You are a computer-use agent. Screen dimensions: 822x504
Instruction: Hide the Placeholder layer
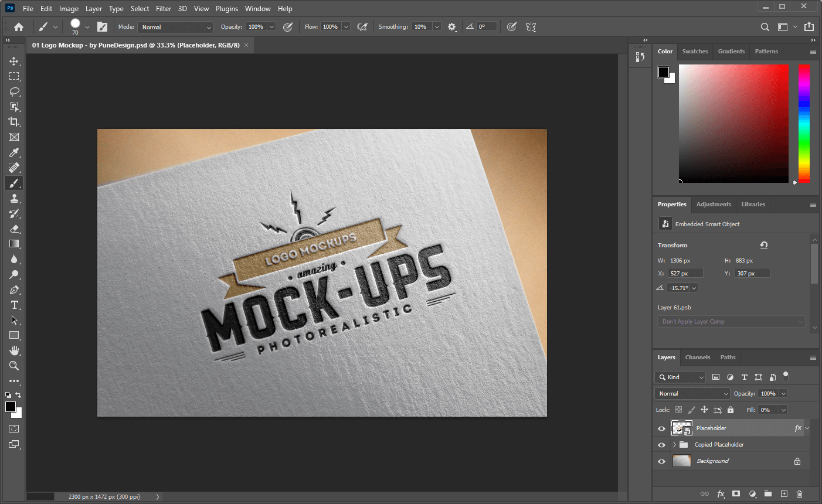[x=661, y=428]
